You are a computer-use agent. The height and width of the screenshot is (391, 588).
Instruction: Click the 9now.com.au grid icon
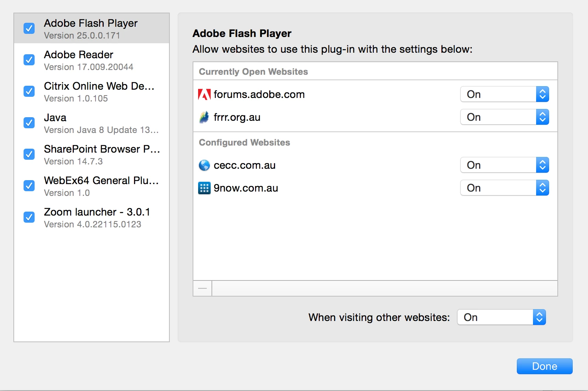(x=204, y=188)
